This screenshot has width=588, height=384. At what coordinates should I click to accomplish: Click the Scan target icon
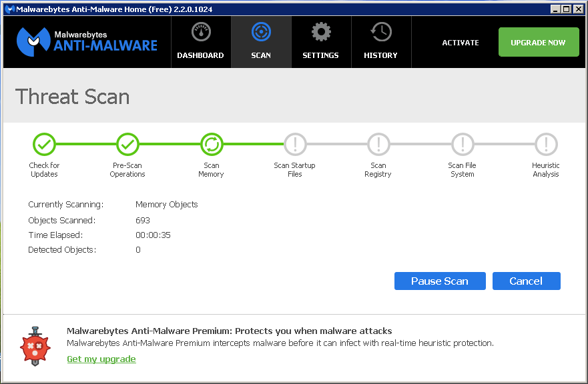tap(261, 32)
